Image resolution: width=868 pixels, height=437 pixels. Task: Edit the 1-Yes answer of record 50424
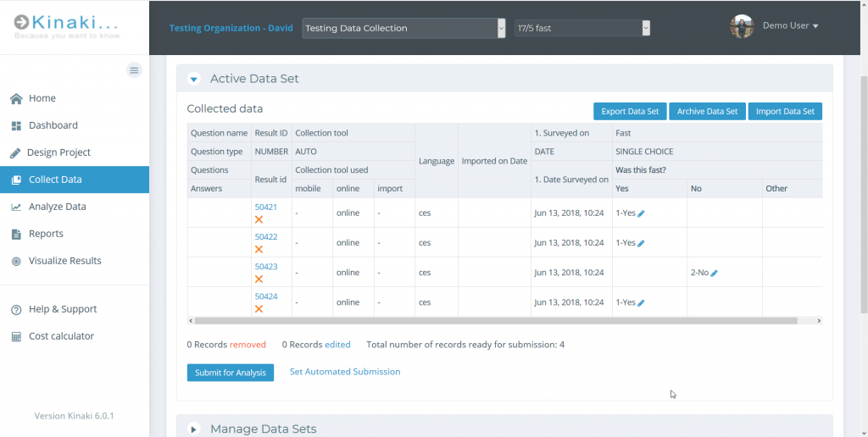coord(641,303)
